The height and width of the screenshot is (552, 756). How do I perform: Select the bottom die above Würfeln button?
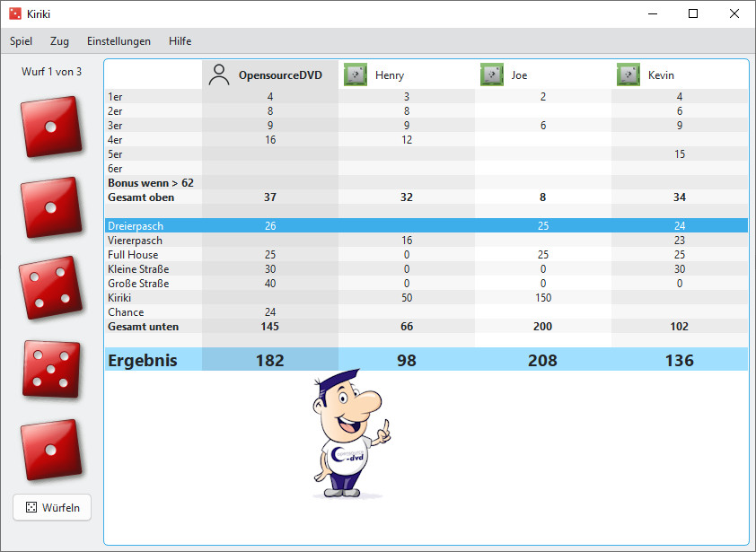coord(50,450)
